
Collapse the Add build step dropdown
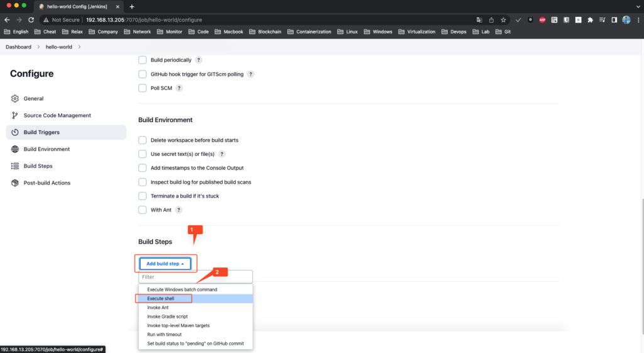tap(165, 264)
